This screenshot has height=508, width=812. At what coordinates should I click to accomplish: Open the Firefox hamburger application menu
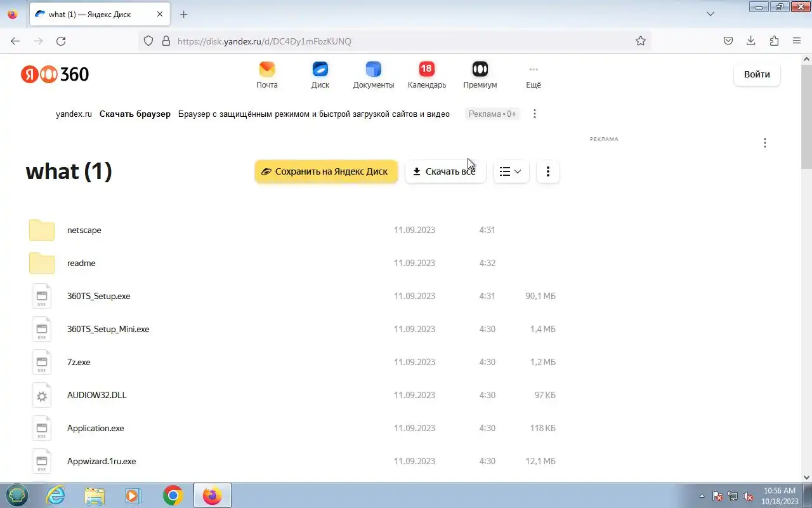[x=797, y=41]
